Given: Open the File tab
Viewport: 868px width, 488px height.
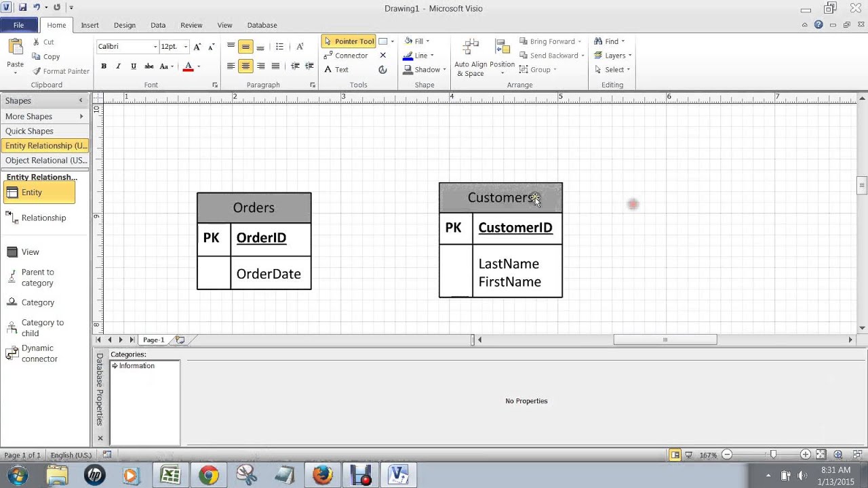Looking at the screenshot, I should coord(19,25).
